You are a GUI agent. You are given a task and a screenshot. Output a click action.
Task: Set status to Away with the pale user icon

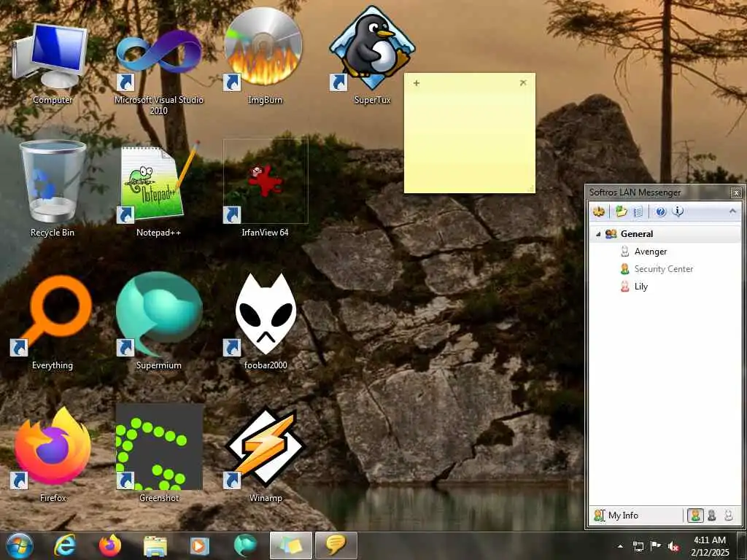pyautogui.click(x=729, y=516)
